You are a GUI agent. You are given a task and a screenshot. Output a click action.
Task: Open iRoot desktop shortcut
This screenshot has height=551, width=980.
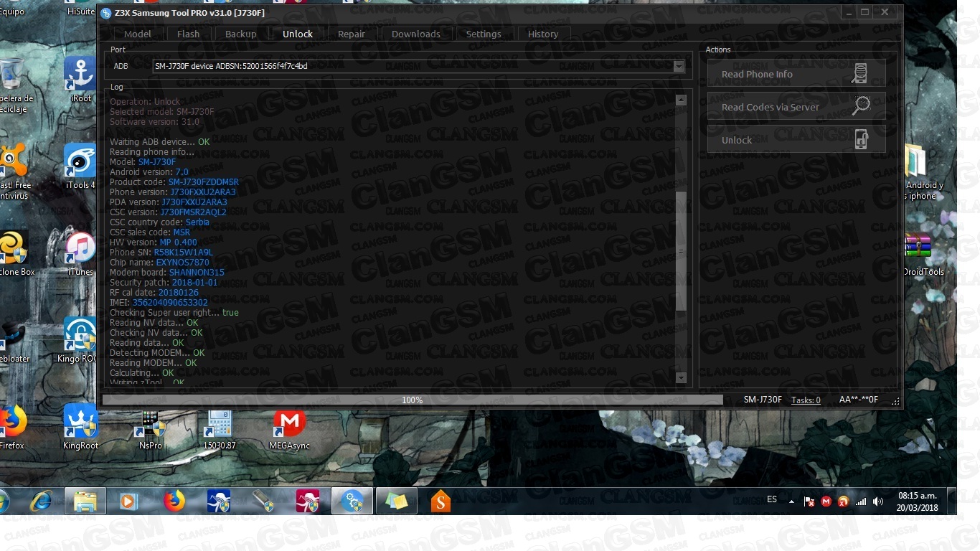(80, 80)
